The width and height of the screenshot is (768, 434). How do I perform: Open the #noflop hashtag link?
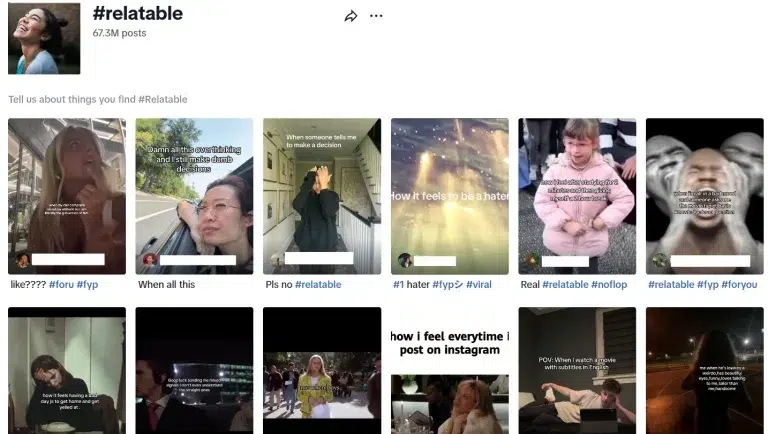click(x=609, y=285)
